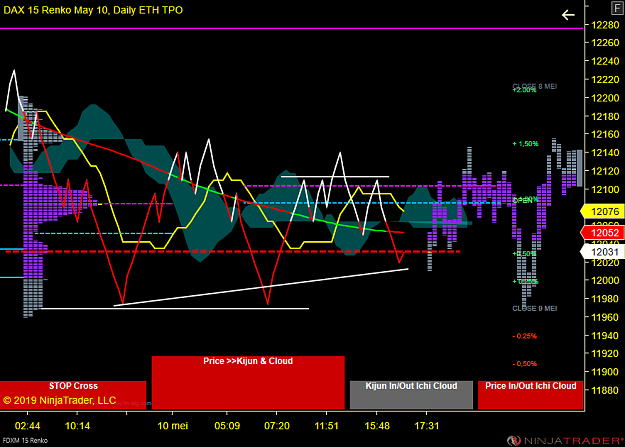625x447 pixels.
Task: Click the 11900 price axis label
Action: 605,372
